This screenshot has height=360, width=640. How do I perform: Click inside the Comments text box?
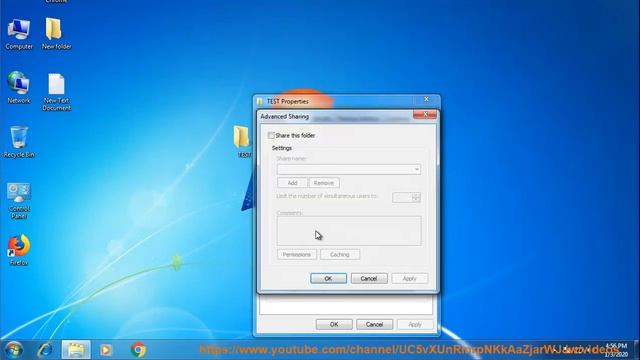pos(349,231)
